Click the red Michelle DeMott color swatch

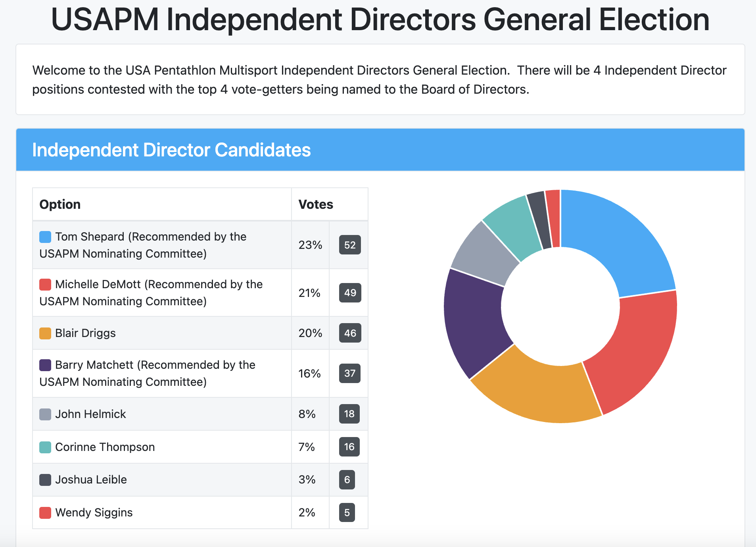click(x=44, y=284)
